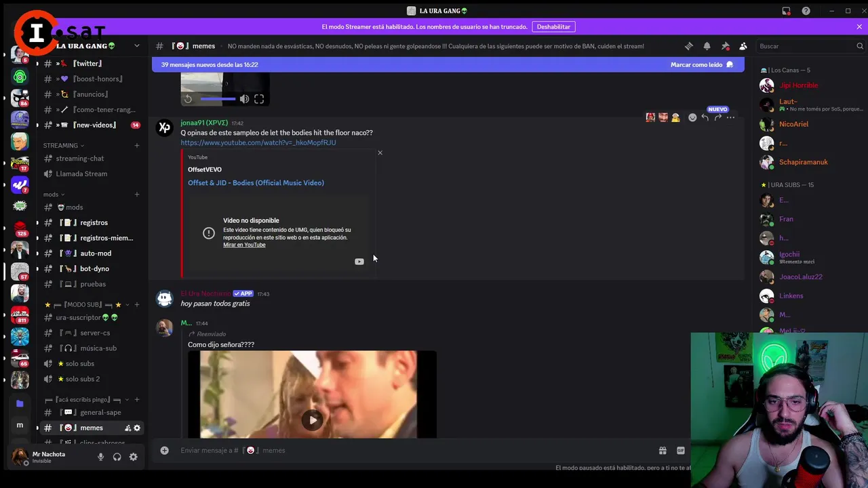Viewport: 868px width, 488px height.
Task: Click Marcar como leído button
Action: click(x=702, y=64)
